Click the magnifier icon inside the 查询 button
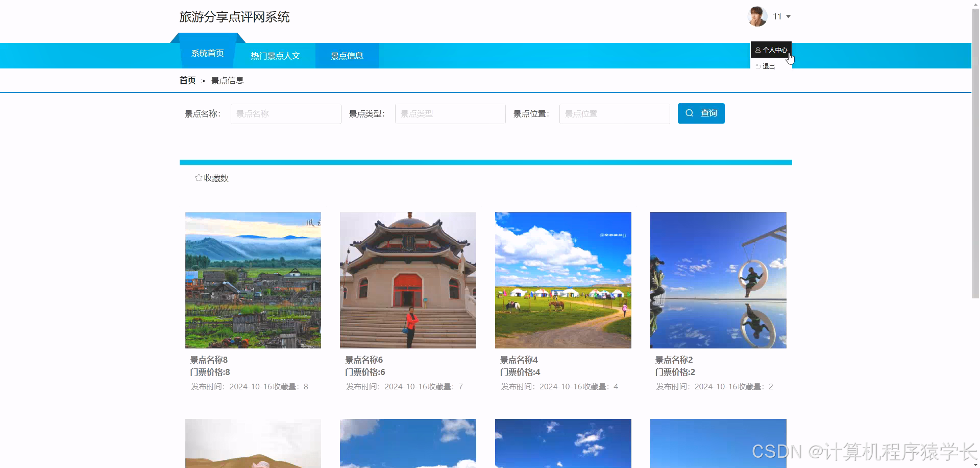980x468 pixels. pos(690,113)
